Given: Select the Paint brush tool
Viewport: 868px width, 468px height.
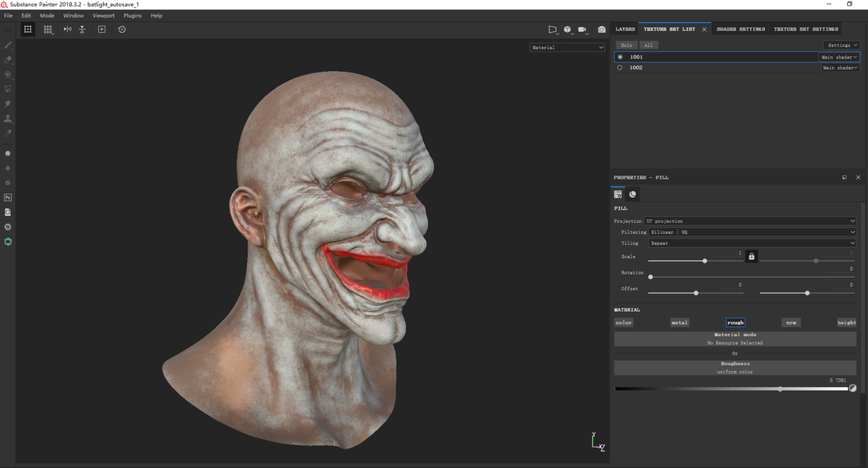Looking at the screenshot, I should point(8,45).
